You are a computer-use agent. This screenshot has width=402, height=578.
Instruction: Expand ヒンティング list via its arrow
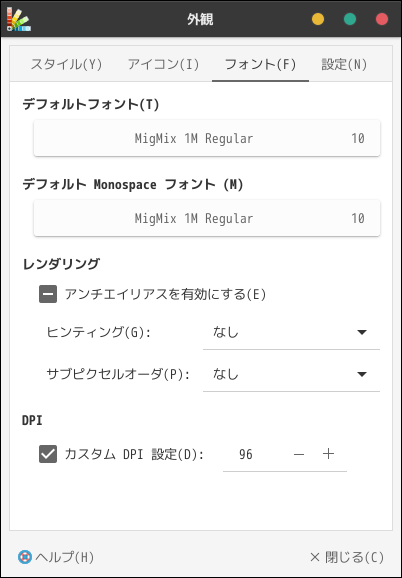coord(362,332)
